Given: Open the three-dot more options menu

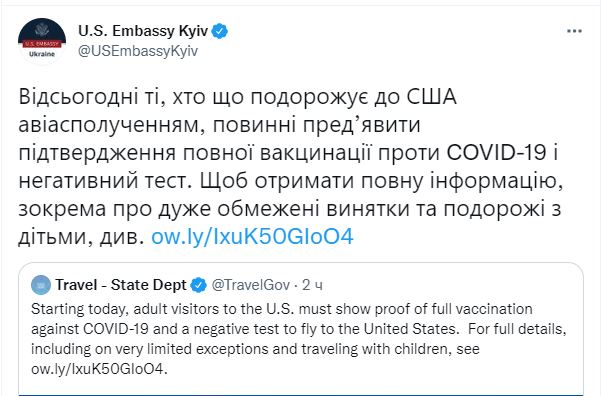Looking at the screenshot, I should [574, 31].
